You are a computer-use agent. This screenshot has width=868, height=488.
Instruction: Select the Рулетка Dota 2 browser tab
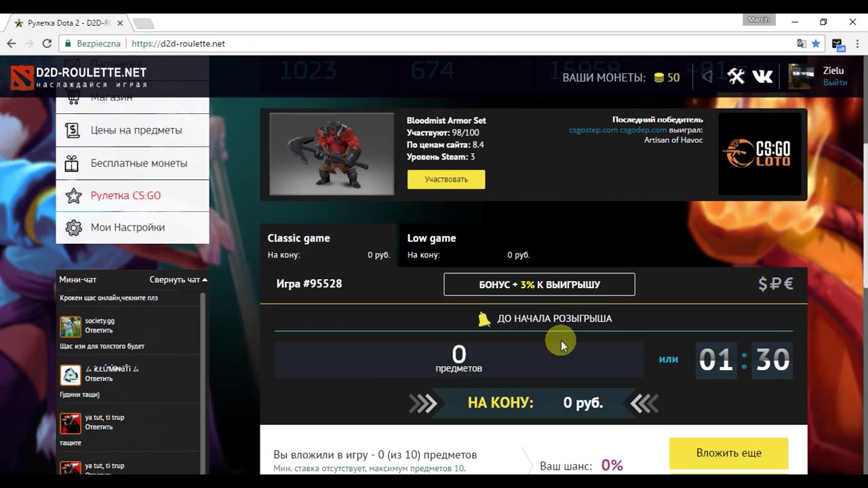point(68,23)
